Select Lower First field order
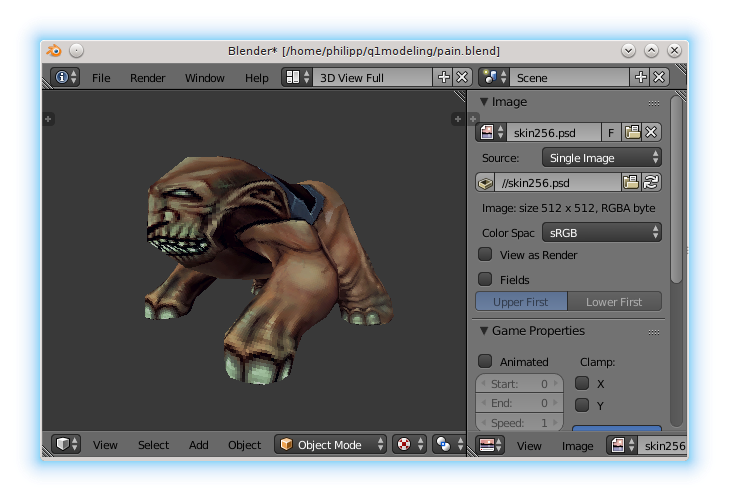Screen dimensions: 729x501 (x=614, y=302)
